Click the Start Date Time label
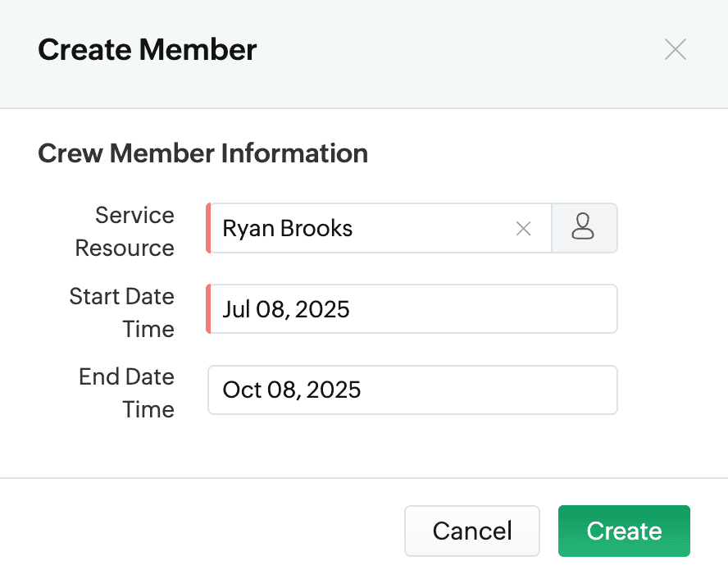 (122, 312)
